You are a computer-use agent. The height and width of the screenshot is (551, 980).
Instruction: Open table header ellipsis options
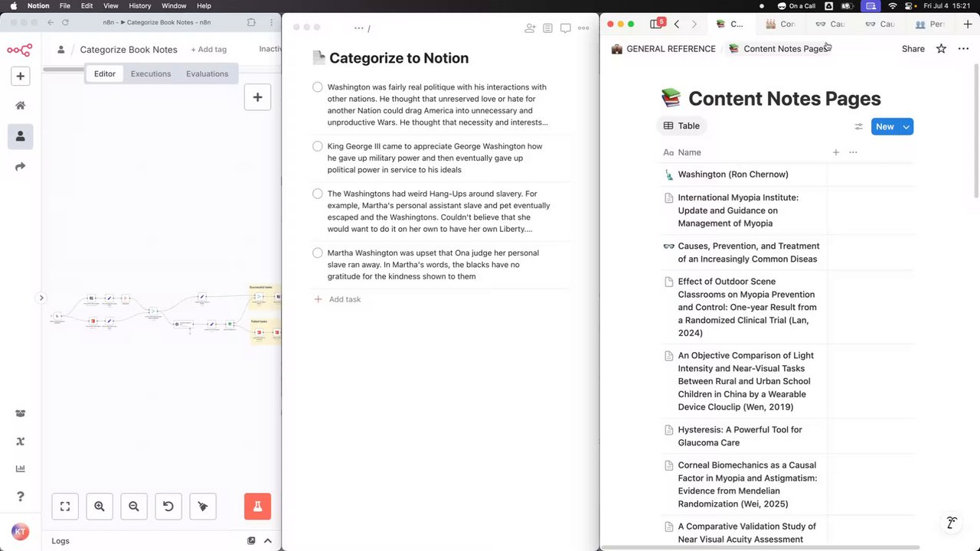tap(853, 152)
